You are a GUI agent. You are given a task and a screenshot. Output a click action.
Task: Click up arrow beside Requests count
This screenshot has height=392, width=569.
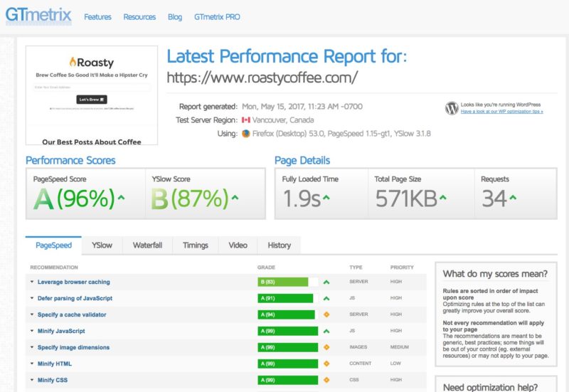(x=513, y=198)
